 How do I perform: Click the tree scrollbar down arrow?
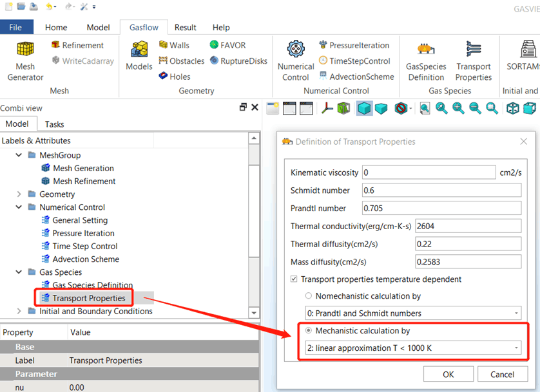click(x=254, y=313)
